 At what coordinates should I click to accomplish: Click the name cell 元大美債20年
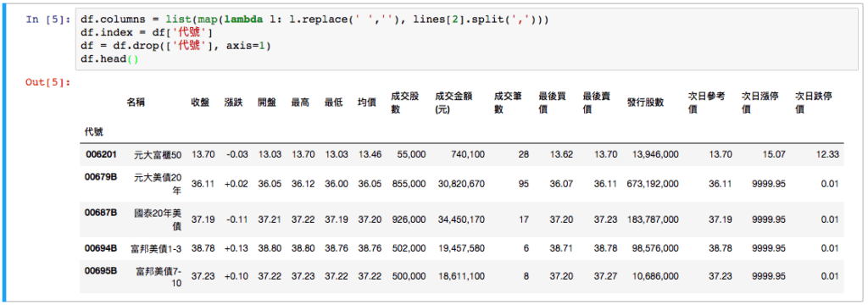[x=157, y=185]
